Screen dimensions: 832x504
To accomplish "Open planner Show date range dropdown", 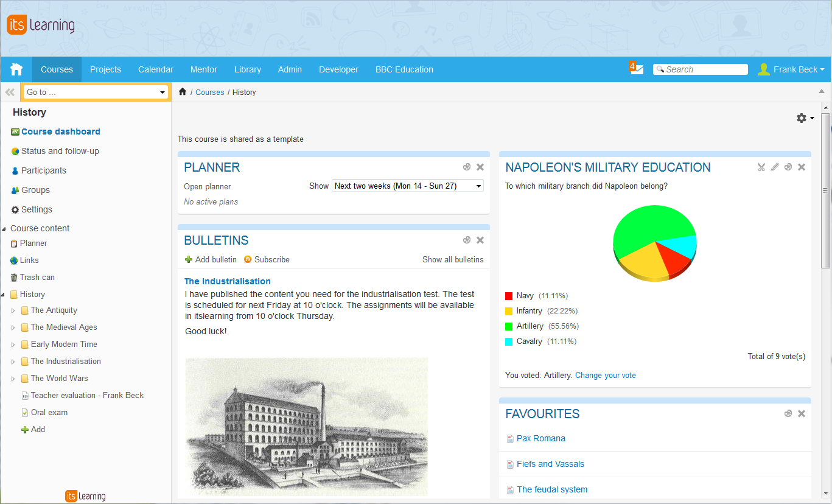I will [408, 186].
